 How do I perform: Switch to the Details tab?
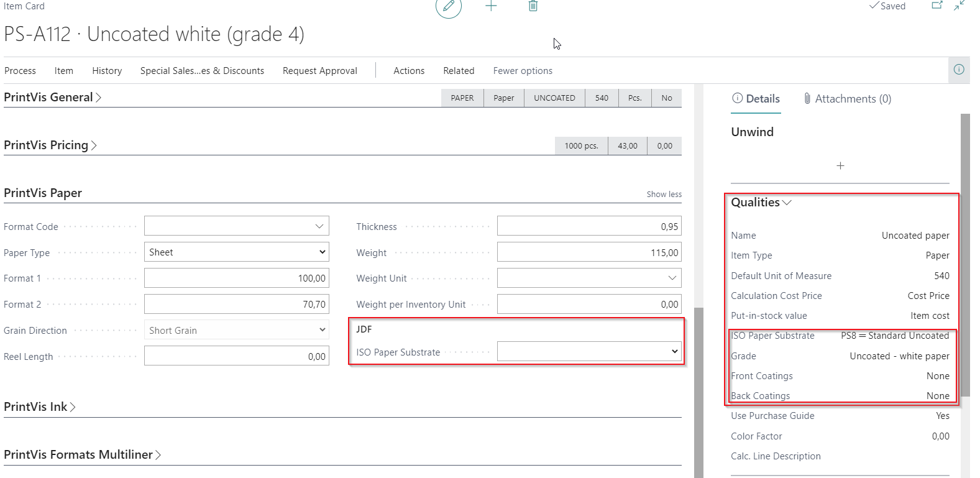(x=756, y=99)
